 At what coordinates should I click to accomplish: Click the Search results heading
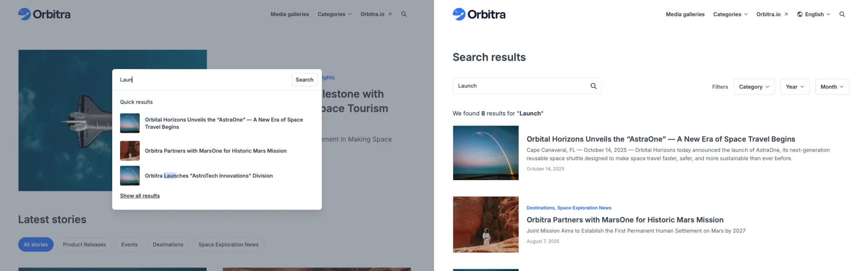point(489,57)
